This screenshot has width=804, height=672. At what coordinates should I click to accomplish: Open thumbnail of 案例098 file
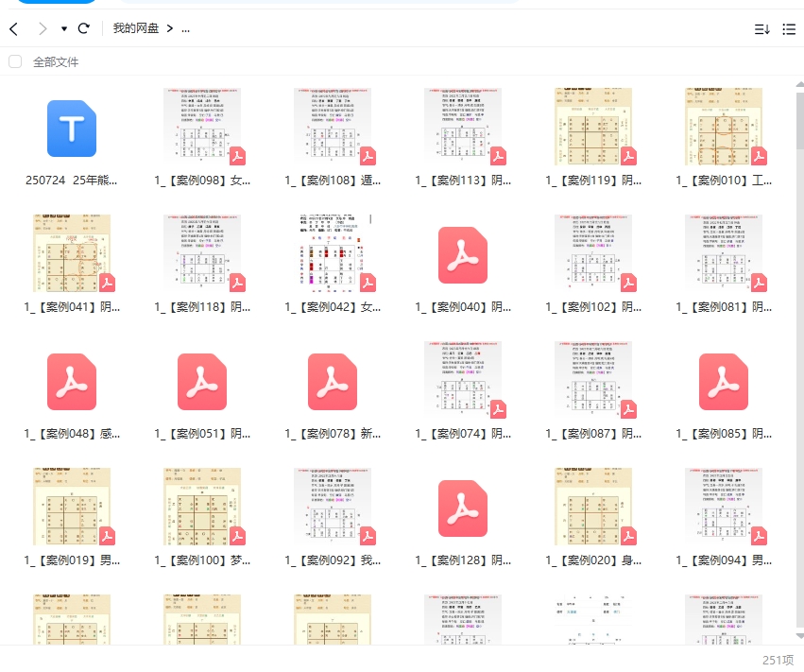click(x=202, y=128)
